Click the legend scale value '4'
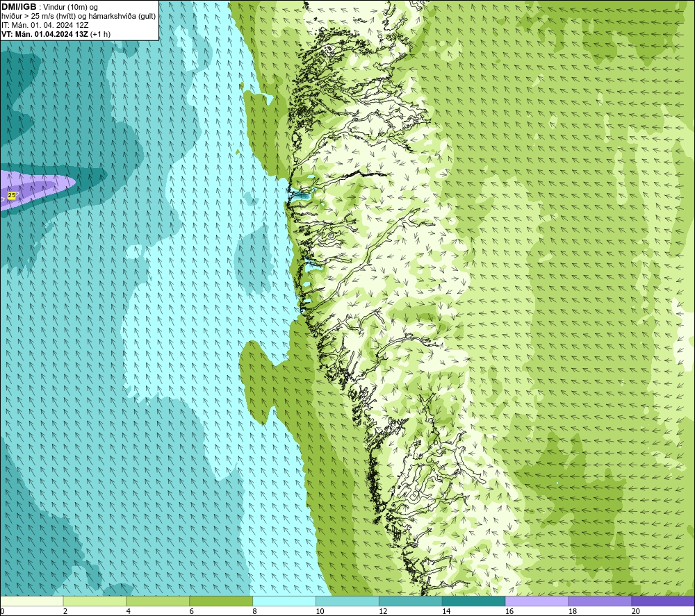The image size is (695, 616). click(x=129, y=612)
